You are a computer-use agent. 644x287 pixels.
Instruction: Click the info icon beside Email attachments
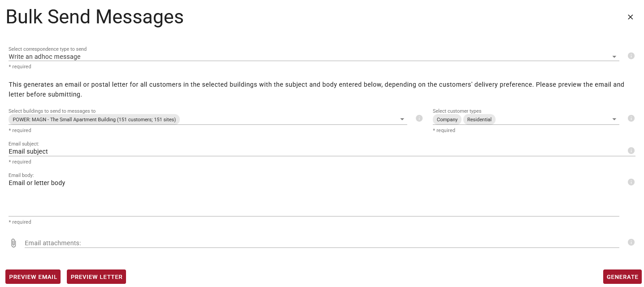(631, 243)
